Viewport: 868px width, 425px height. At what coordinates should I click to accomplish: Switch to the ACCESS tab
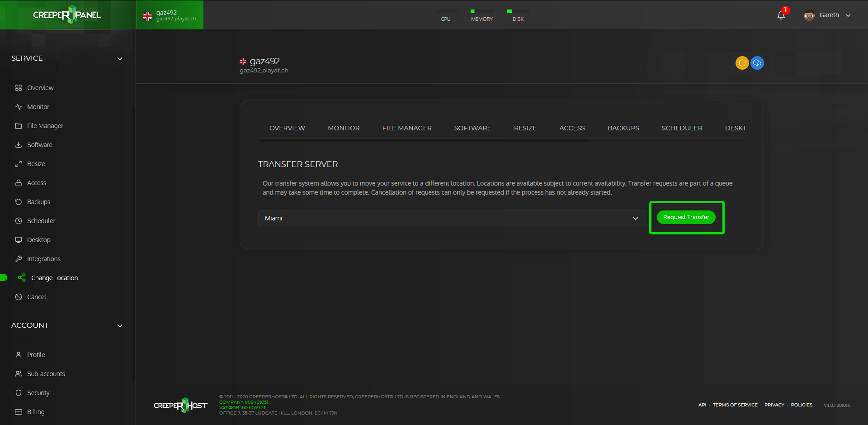tap(572, 128)
